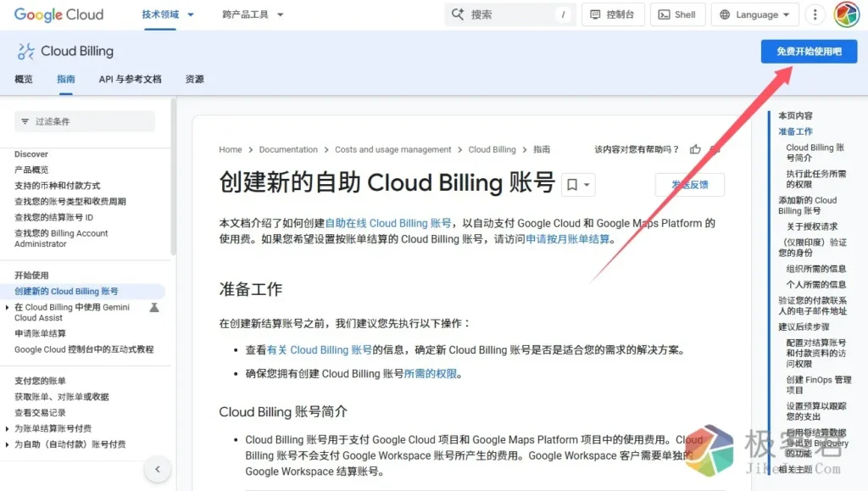Open the Language dropdown
The height and width of the screenshot is (491, 868).
[754, 14]
